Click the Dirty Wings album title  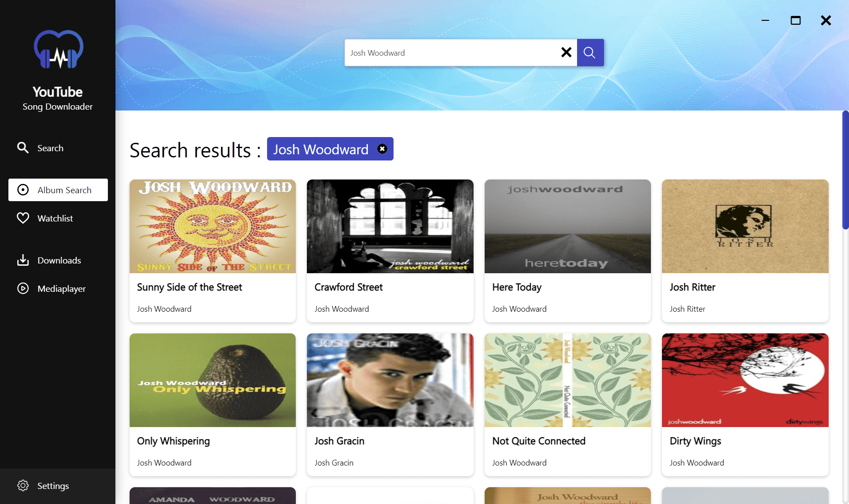click(x=695, y=441)
